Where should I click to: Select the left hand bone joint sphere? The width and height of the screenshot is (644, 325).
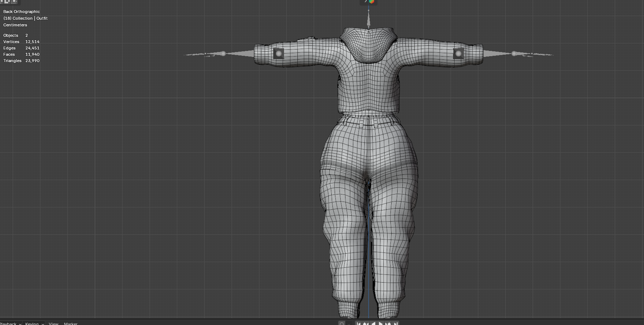(223, 54)
